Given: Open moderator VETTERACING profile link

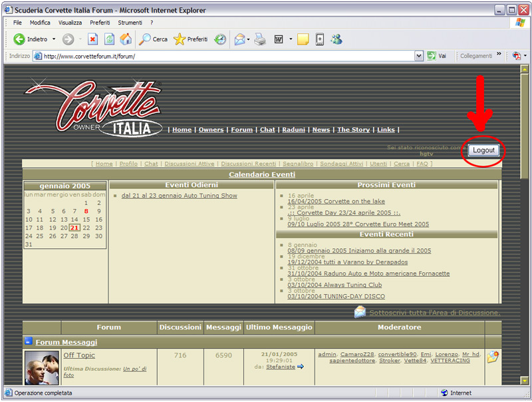Looking at the screenshot, I should [x=450, y=361].
